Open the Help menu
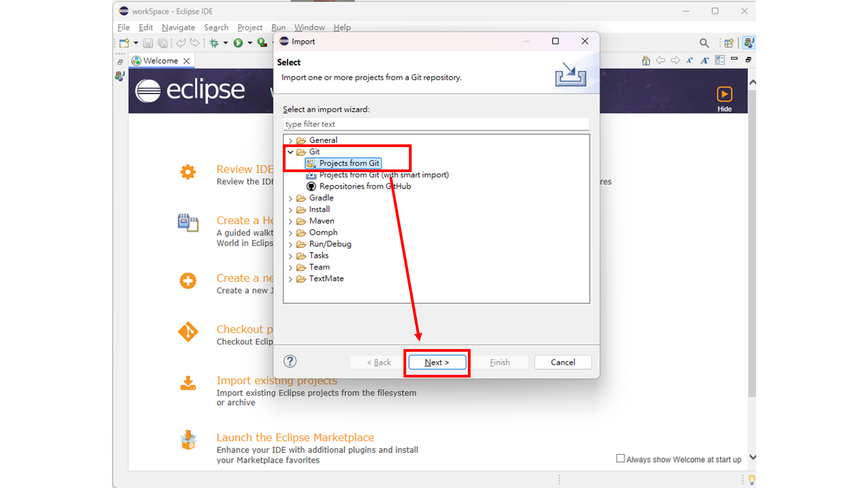 point(342,27)
